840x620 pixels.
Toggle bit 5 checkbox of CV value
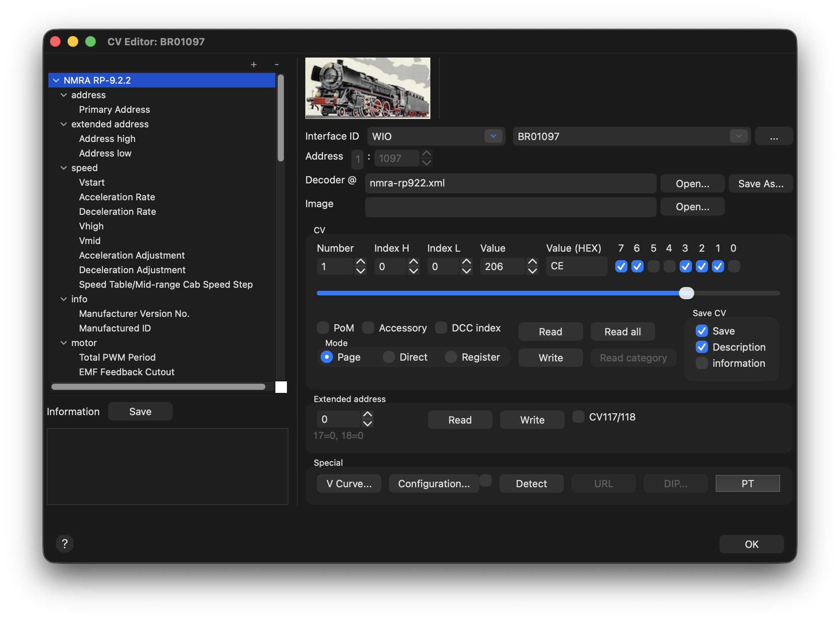(x=654, y=266)
